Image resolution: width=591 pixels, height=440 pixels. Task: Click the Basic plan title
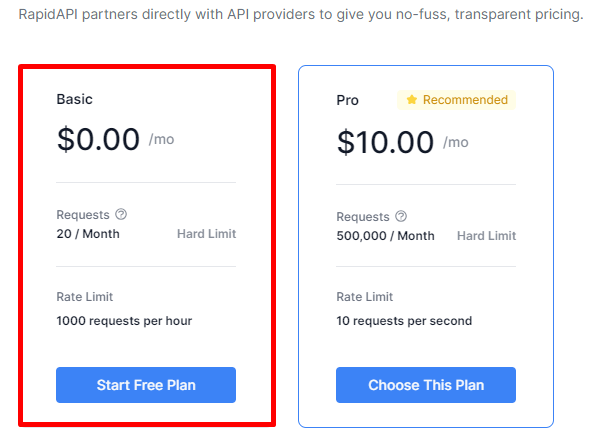pyautogui.click(x=74, y=99)
